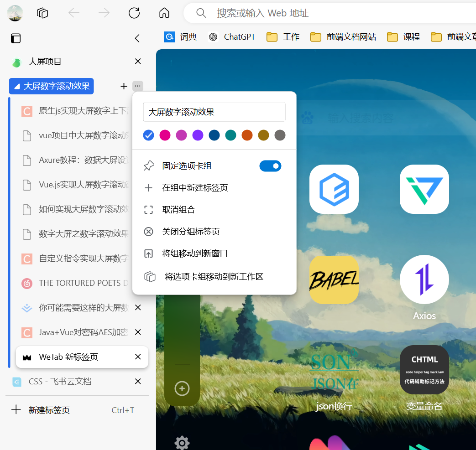Click the group name input field
This screenshot has width=476, height=450.
point(214,112)
